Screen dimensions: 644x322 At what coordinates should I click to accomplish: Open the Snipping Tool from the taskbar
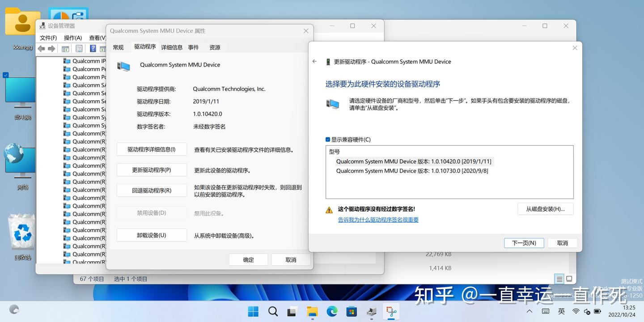coord(391,312)
